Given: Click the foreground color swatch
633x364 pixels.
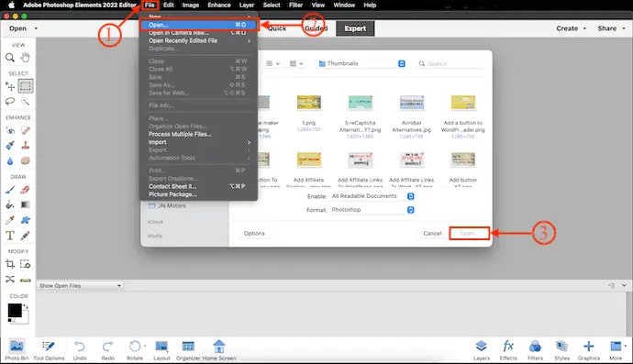Looking at the screenshot, I should tap(15, 310).
